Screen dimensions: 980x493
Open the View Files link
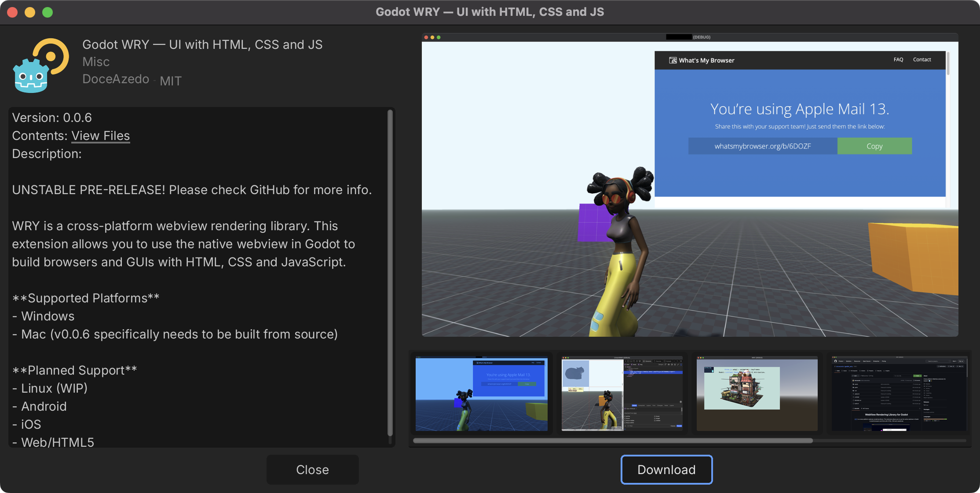pos(100,136)
